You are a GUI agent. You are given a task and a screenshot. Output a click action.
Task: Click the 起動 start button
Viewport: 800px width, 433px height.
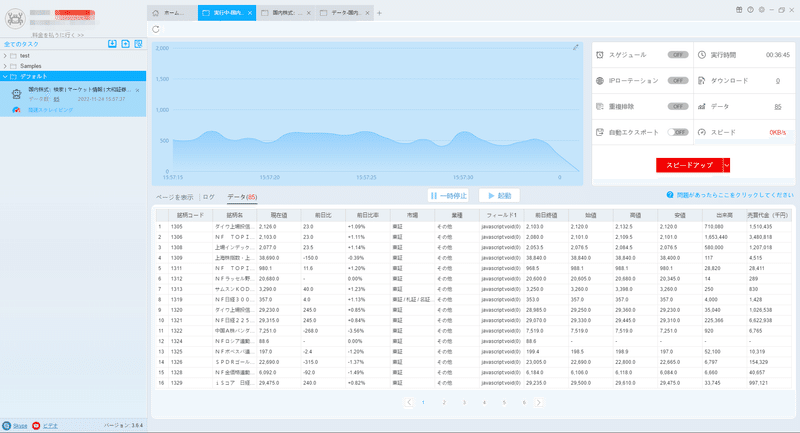[499, 195]
